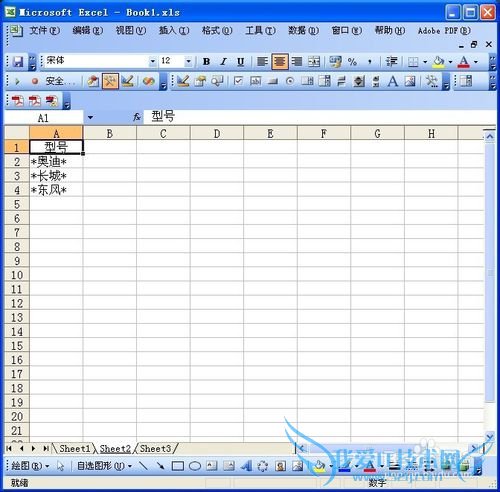The image size is (500, 492).
Task: Apply the Comma style format
Action: pos(369,62)
